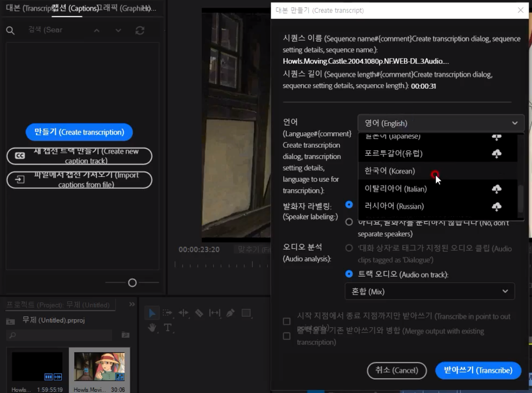The height and width of the screenshot is (393, 532).
Task: Click the audio waveform badge on black clip
Action: pos(58,377)
